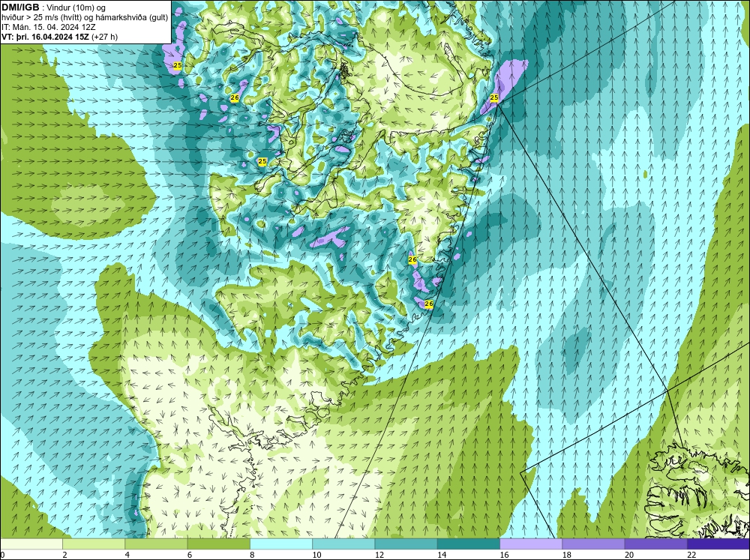Click the DMI/IGB title text
Viewport: 750px width, 560px height.
coord(20,7)
